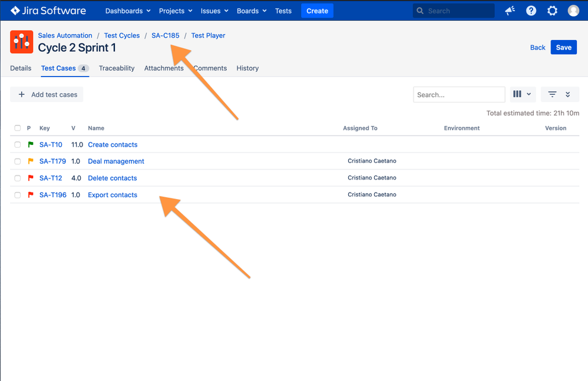Click the Sales Automation project icon
The image size is (588, 381).
click(21, 42)
